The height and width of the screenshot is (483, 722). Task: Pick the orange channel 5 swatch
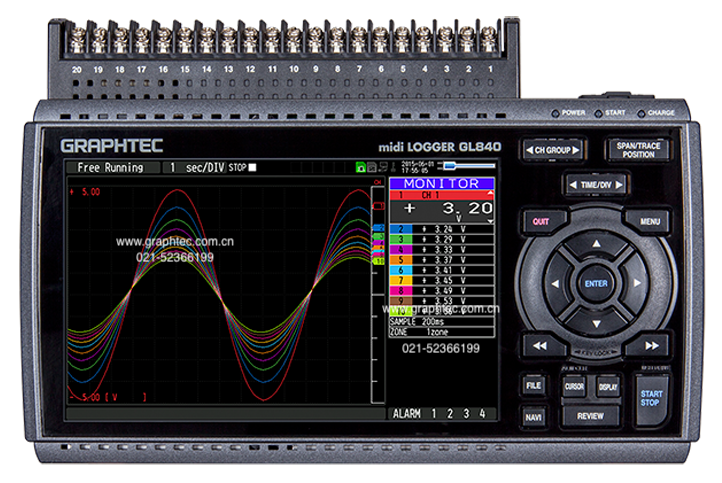click(x=401, y=260)
